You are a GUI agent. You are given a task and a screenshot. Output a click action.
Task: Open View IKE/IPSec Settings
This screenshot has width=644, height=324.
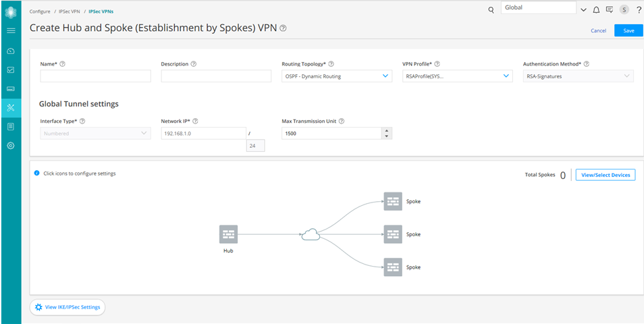coord(67,307)
